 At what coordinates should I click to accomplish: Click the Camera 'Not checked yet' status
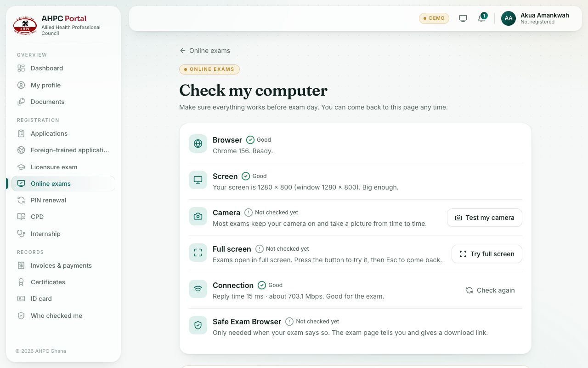[x=271, y=213]
